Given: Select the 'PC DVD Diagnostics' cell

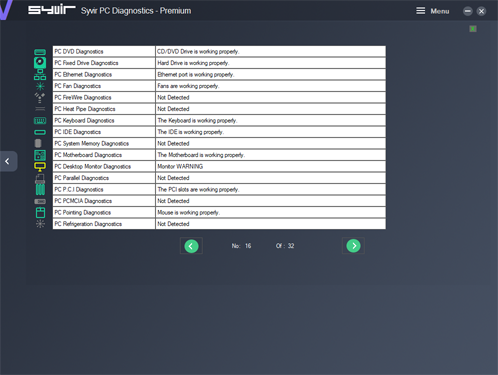Looking at the screenshot, I should coord(104,52).
